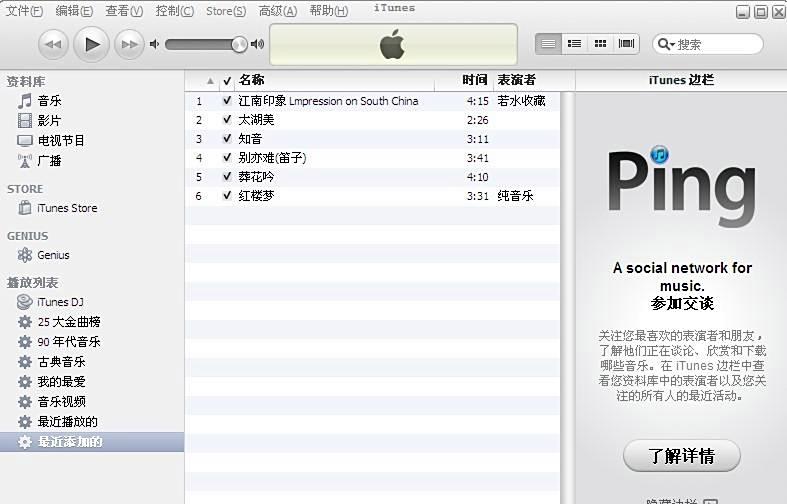Click the iTunes 边栏 header
787x504 pixels.
tap(681, 80)
